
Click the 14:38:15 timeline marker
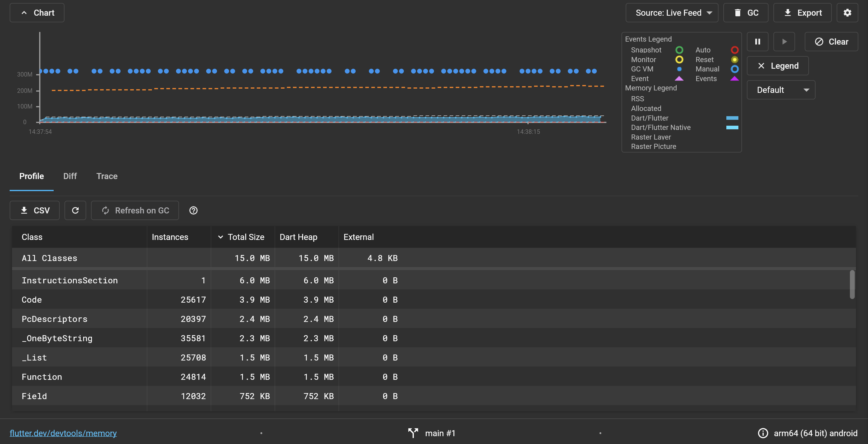528,132
